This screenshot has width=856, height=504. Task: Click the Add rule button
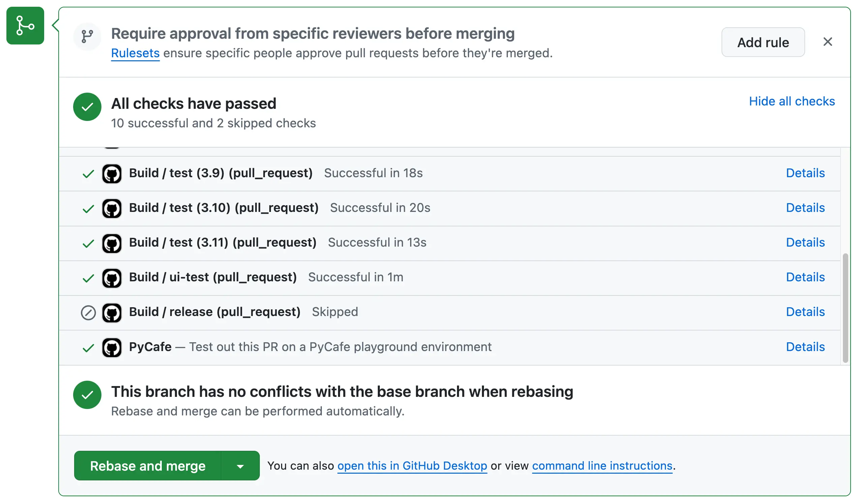coord(763,42)
